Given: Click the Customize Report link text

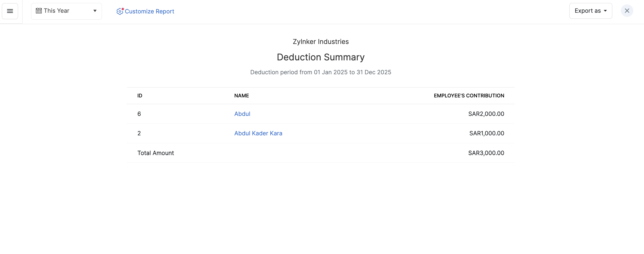Looking at the screenshot, I should coord(149,11).
